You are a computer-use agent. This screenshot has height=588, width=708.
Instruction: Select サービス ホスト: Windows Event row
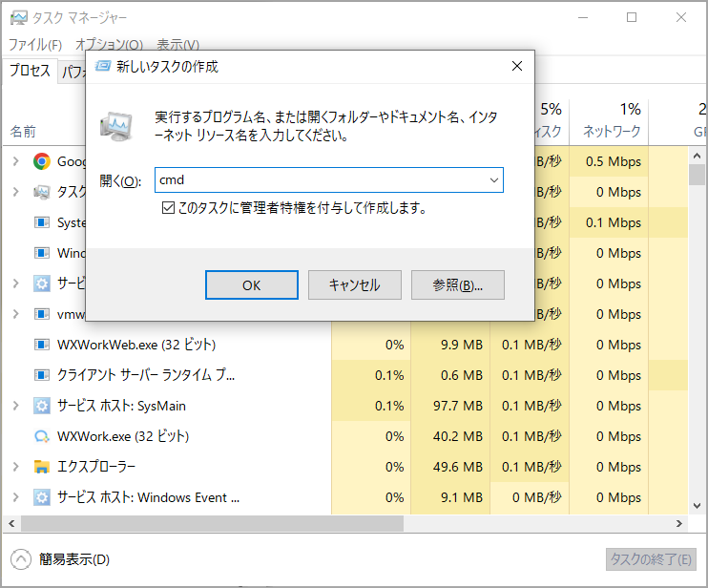click(344, 497)
